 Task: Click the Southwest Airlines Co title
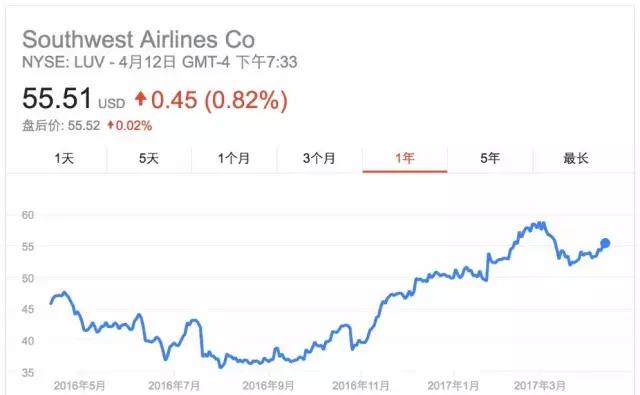coord(139,40)
